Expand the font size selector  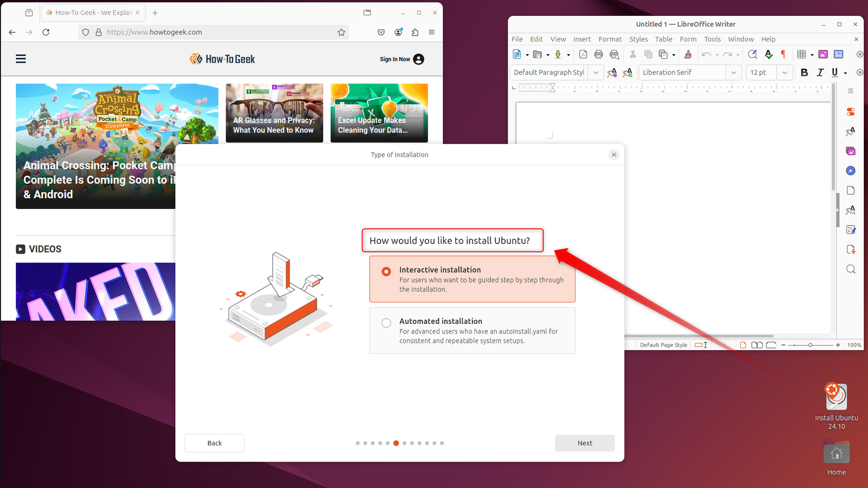point(784,72)
